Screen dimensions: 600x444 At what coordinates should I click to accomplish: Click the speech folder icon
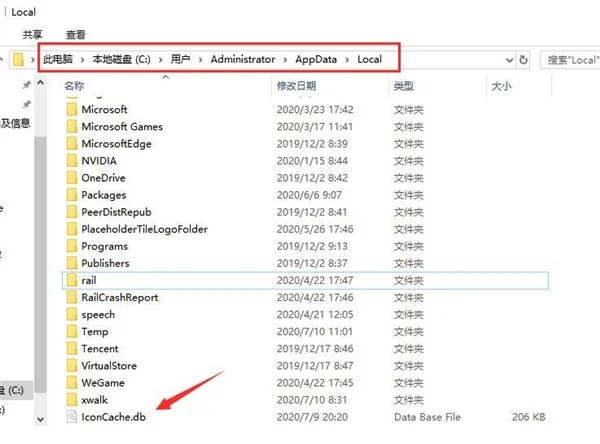tap(72, 314)
